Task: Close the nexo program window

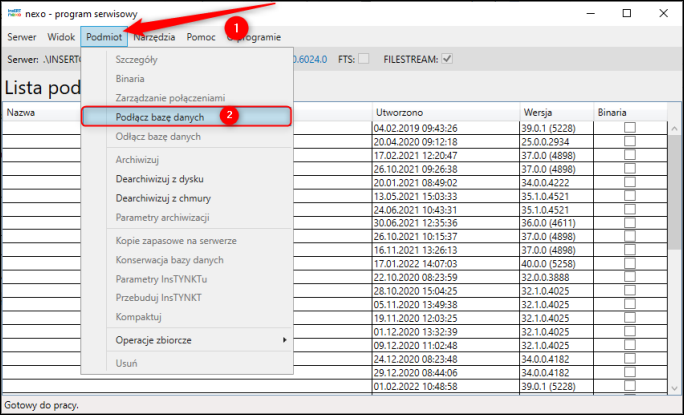Action: [x=663, y=13]
